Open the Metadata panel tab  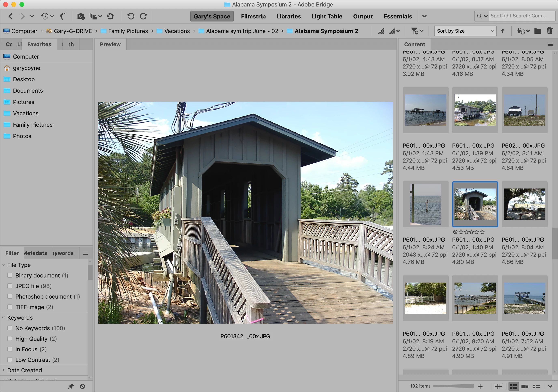point(36,253)
